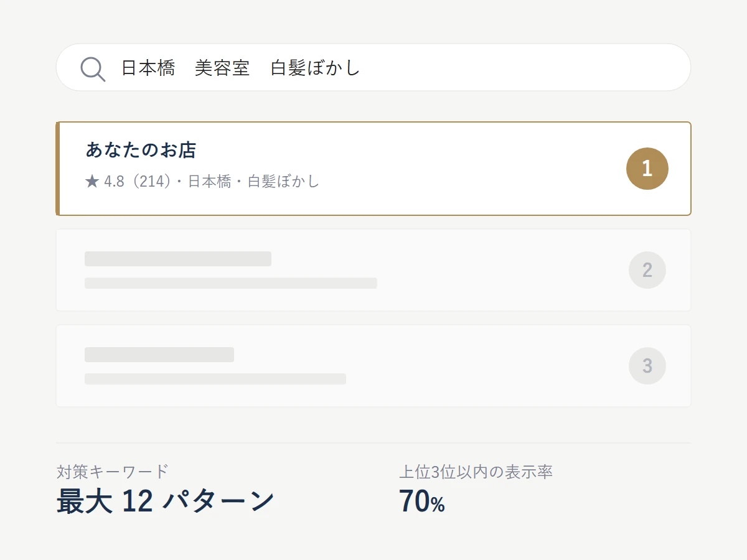Click the gray number 2 rank badge

(x=647, y=270)
